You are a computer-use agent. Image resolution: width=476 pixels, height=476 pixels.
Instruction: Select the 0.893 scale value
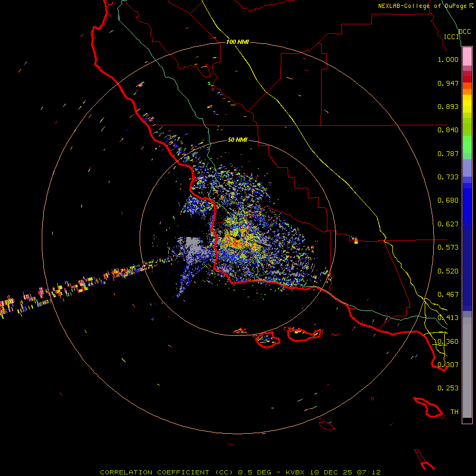click(448, 106)
